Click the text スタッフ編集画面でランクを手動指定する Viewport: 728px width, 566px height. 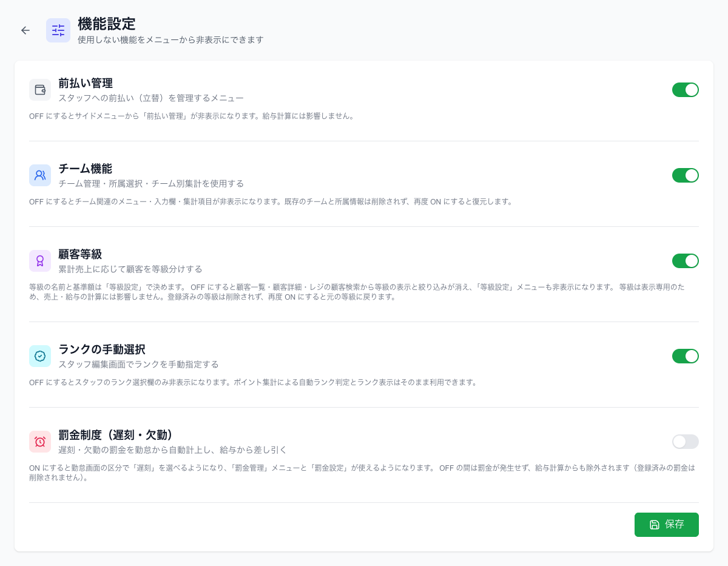point(138,365)
